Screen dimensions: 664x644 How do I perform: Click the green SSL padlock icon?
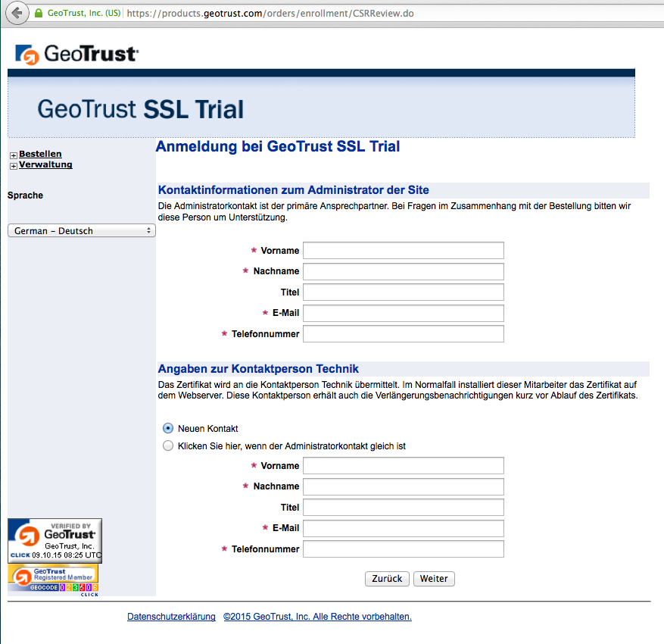point(38,14)
